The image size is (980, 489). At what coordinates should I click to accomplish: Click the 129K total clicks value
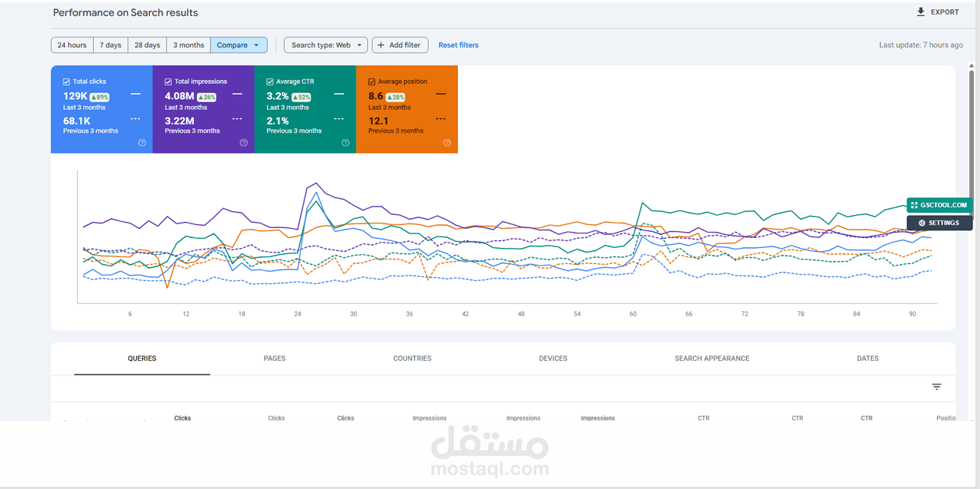(75, 96)
